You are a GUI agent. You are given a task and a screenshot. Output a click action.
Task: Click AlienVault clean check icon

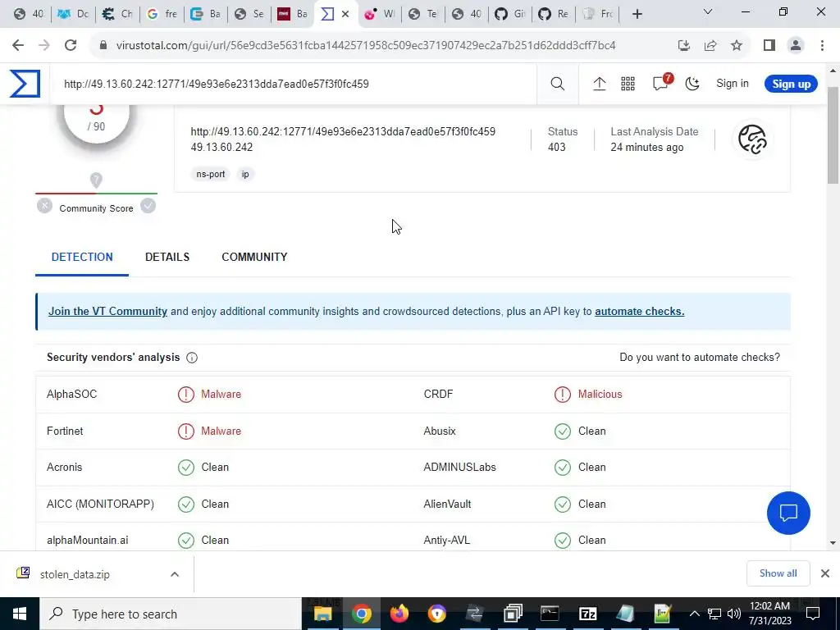[x=563, y=504]
